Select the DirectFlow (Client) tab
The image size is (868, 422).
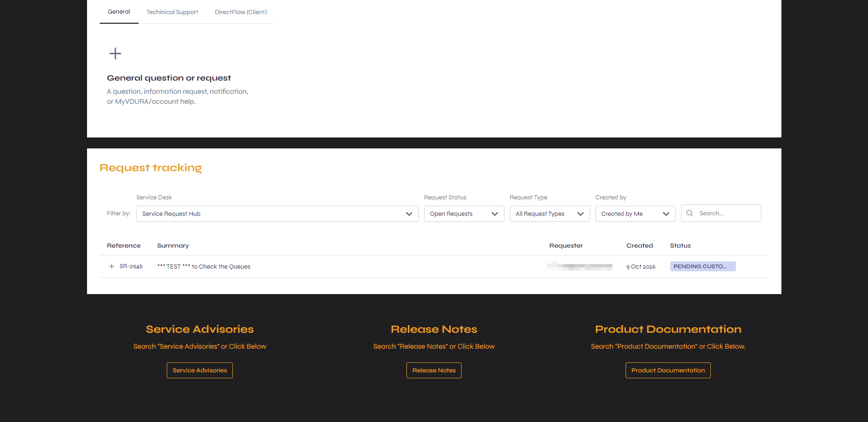tap(241, 12)
